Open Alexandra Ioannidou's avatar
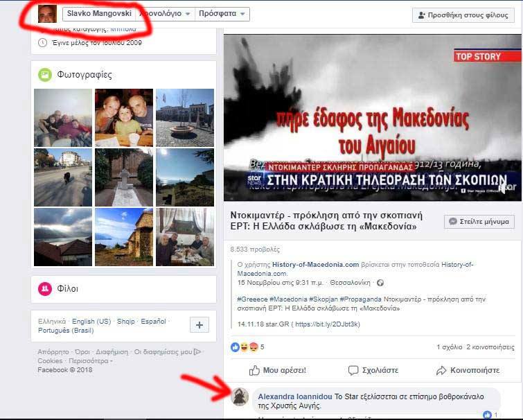This screenshot has width=523, height=420. pyautogui.click(x=240, y=396)
